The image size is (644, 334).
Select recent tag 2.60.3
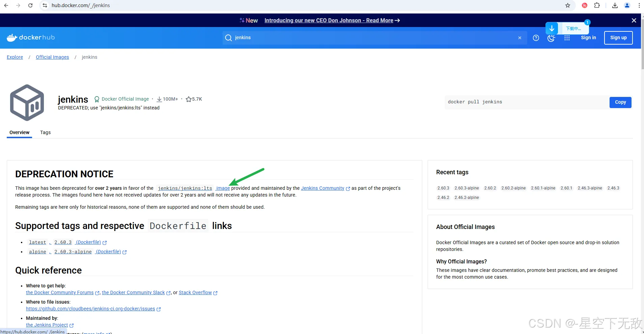[443, 188]
